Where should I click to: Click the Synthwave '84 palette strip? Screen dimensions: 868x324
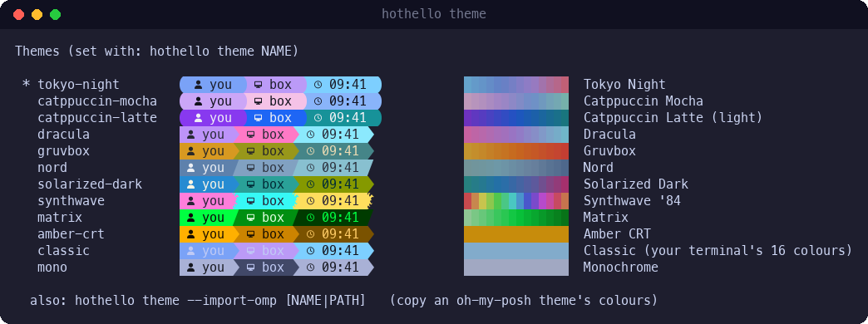(516, 201)
